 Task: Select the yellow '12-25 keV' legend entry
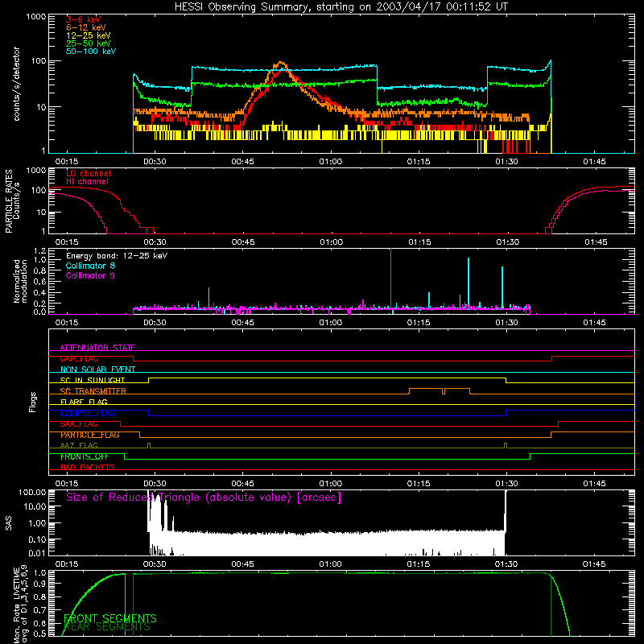[89, 35]
